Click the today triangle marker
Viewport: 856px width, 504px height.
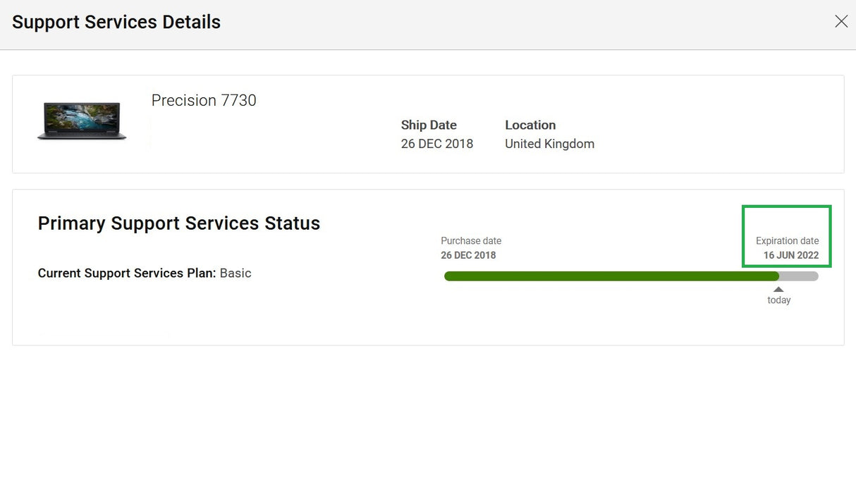tap(778, 289)
